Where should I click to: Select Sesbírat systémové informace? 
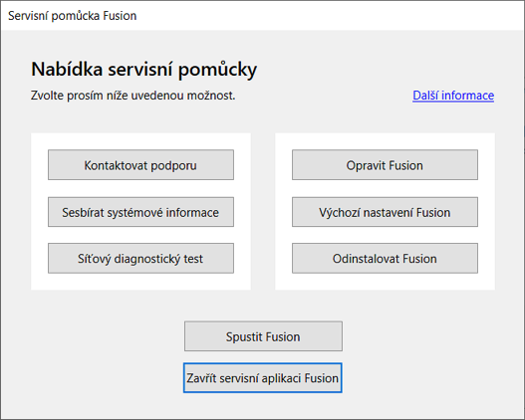[140, 212]
